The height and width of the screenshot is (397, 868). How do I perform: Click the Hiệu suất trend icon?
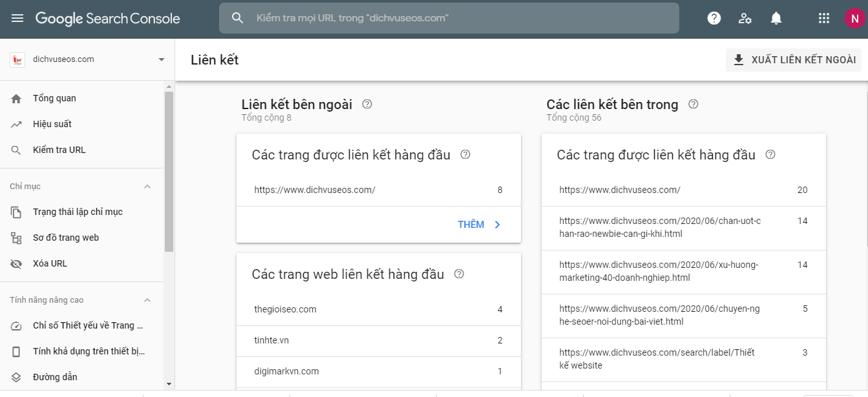[17, 124]
